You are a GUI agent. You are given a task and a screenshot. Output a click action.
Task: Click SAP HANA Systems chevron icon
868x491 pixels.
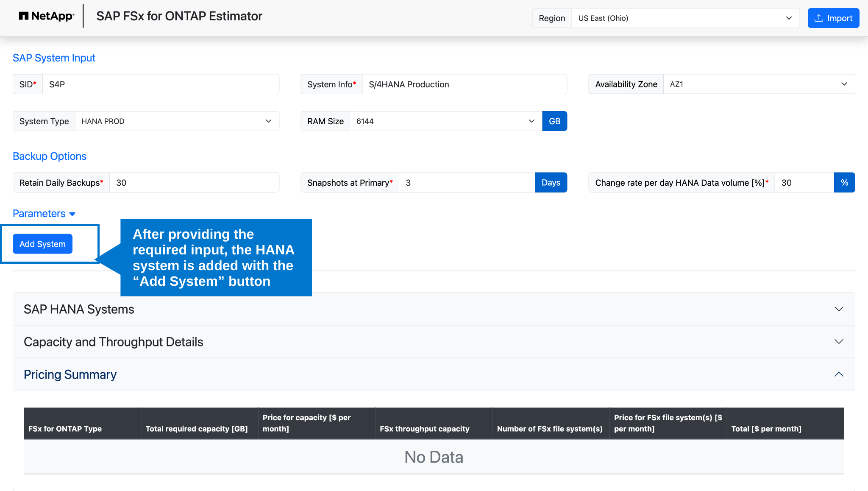(839, 309)
